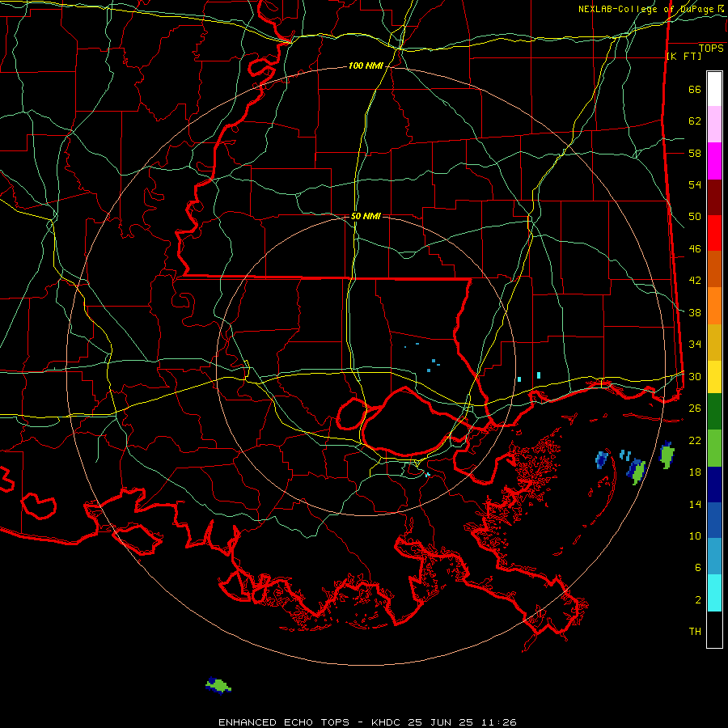Select the 50 legend value
Viewport: 728px width, 728px height.
pyautogui.click(x=695, y=216)
